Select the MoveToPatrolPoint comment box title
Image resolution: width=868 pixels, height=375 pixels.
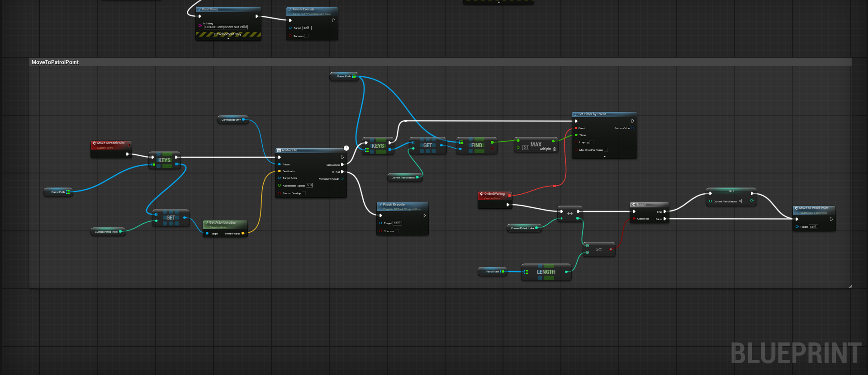[55, 62]
